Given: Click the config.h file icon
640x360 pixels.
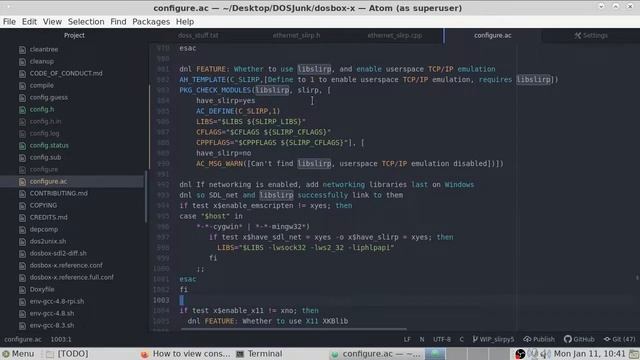Looking at the screenshot, I should click(22, 109).
